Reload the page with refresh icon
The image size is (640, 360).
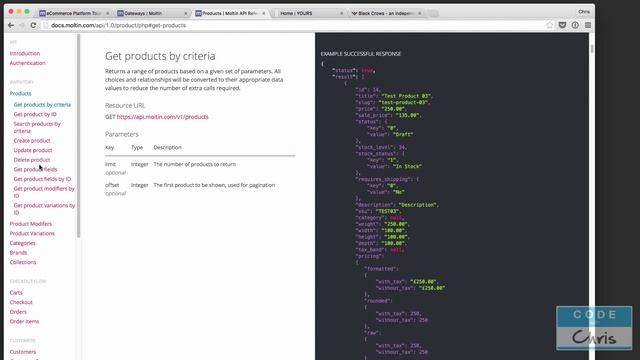33,25
